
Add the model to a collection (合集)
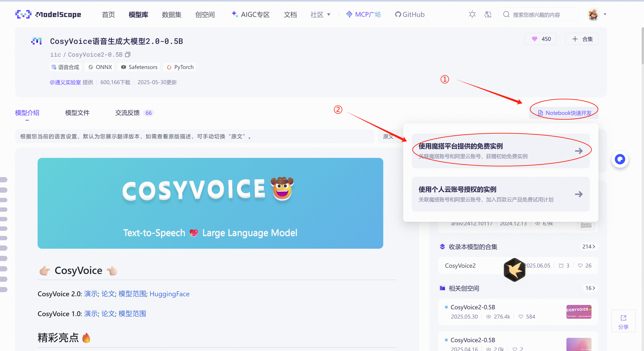click(x=582, y=39)
